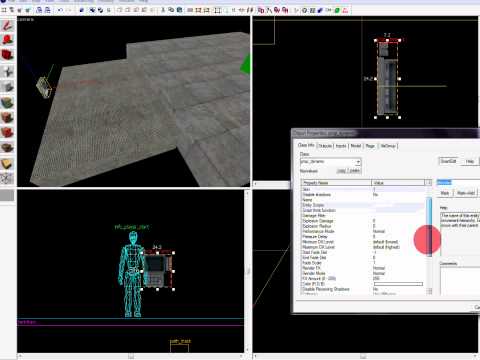
Task: Click the Group selection icon
Action: click(x=92, y=10)
